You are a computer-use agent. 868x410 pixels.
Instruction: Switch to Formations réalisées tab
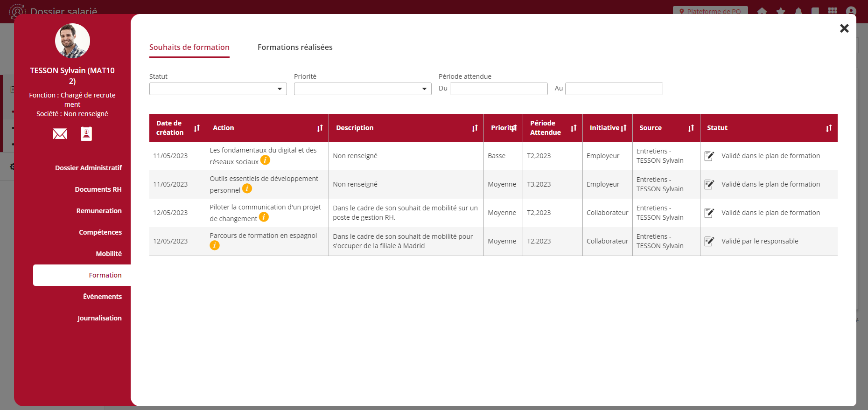click(x=295, y=47)
